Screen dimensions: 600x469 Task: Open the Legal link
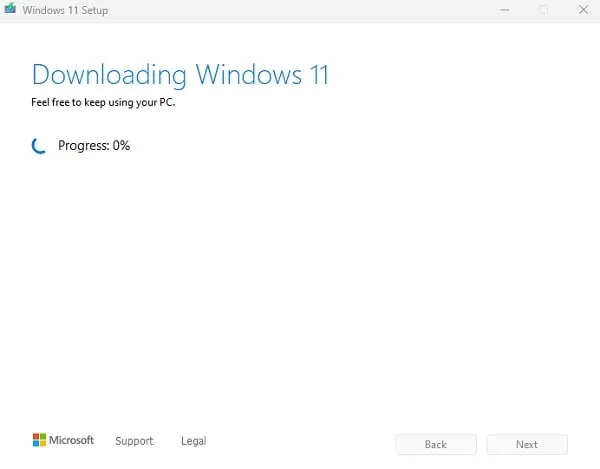[194, 441]
